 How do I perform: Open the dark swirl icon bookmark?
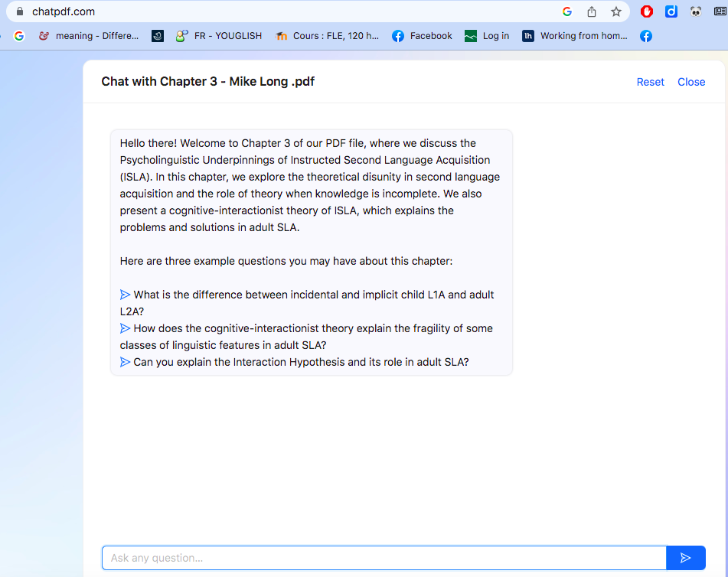[158, 36]
